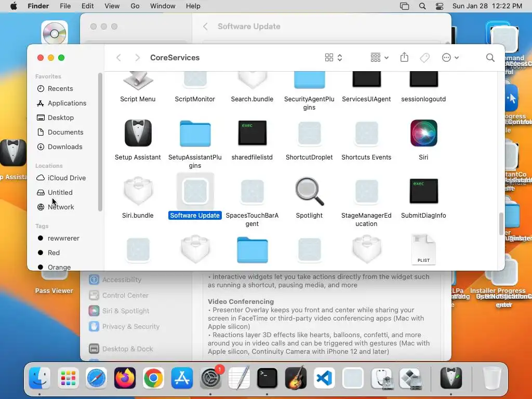Select the Search.bundle item
The height and width of the screenshot is (399, 532).
252,81
